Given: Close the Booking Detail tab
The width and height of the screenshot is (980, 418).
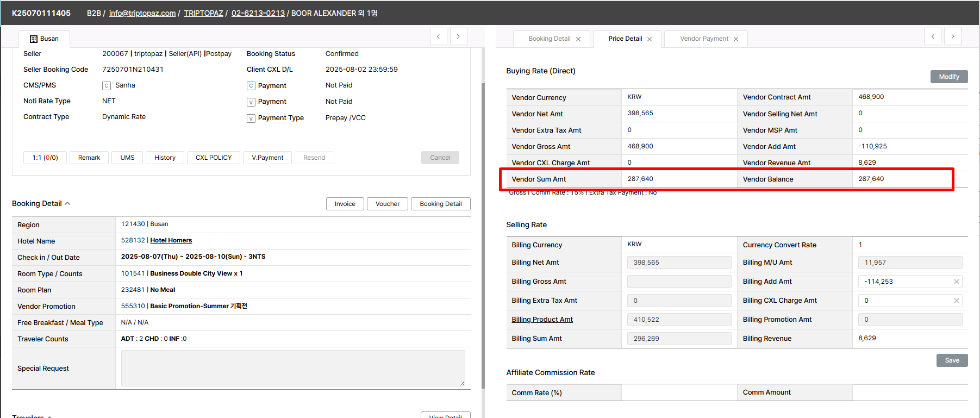Looking at the screenshot, I should pos(578,39).
